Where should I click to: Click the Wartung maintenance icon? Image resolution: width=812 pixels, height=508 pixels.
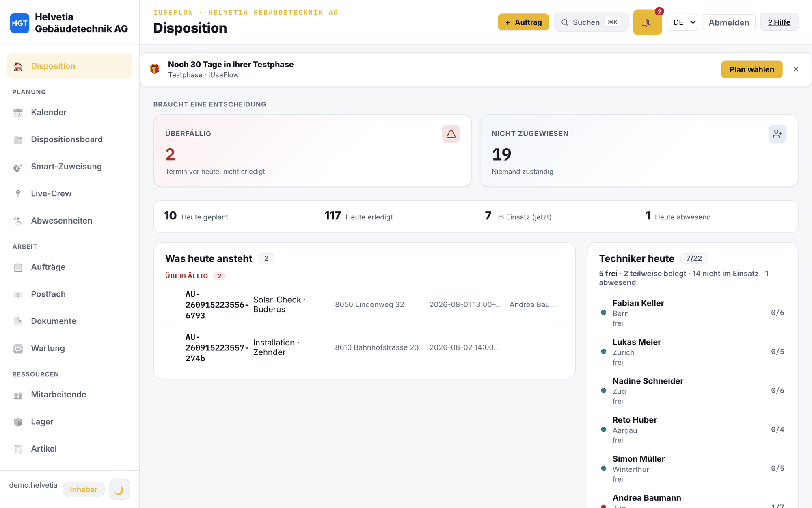point(18,348)
